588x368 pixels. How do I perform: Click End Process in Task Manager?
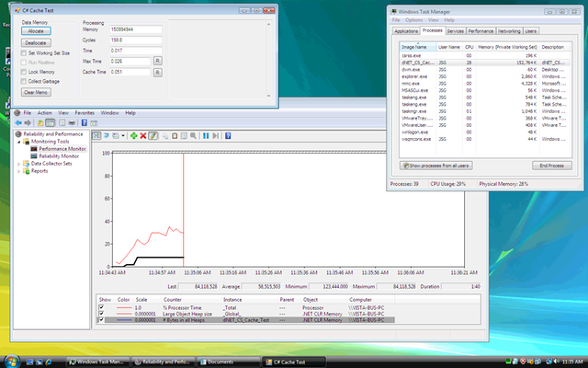(551, 166)
